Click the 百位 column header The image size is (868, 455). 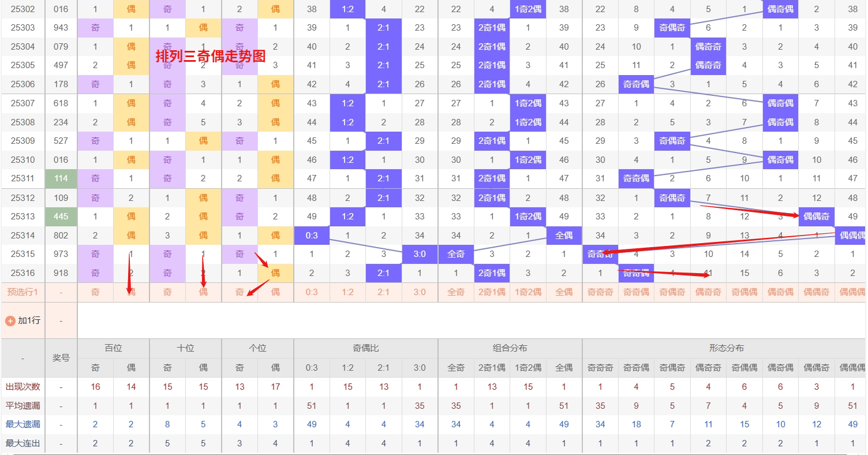pyautogui.click(x=113, y=348)
